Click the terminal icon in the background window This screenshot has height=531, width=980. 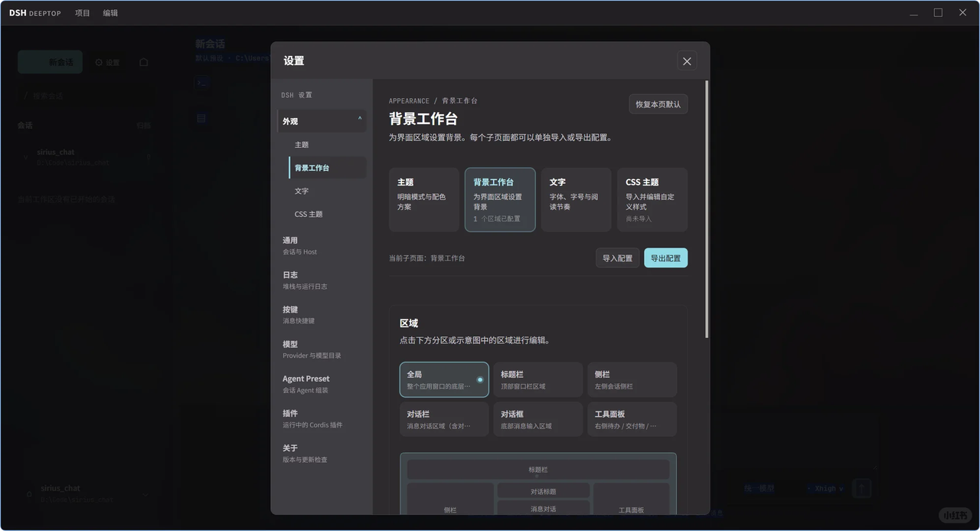201,83
